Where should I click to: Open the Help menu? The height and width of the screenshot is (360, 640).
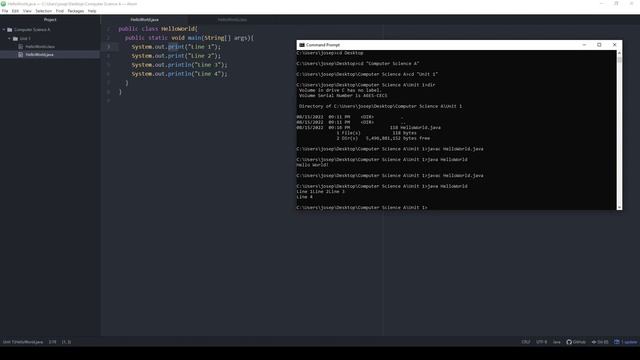click(x=92, y=11)
